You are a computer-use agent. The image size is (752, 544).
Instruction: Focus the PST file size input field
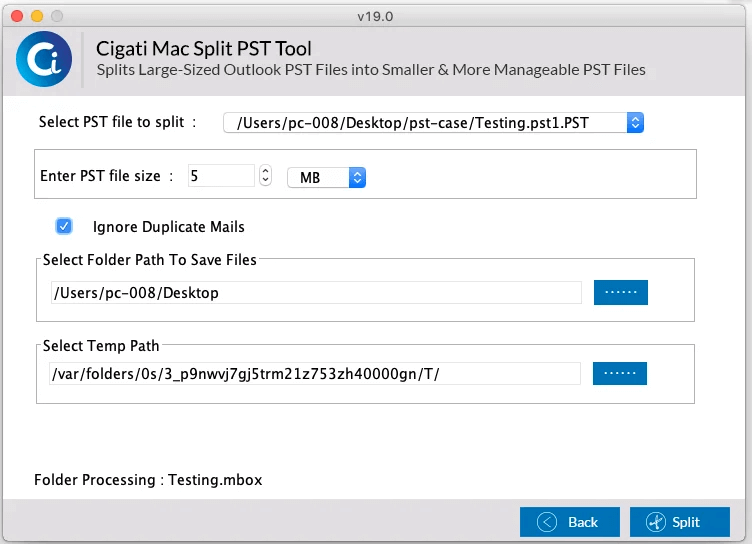tap(221, 176)
